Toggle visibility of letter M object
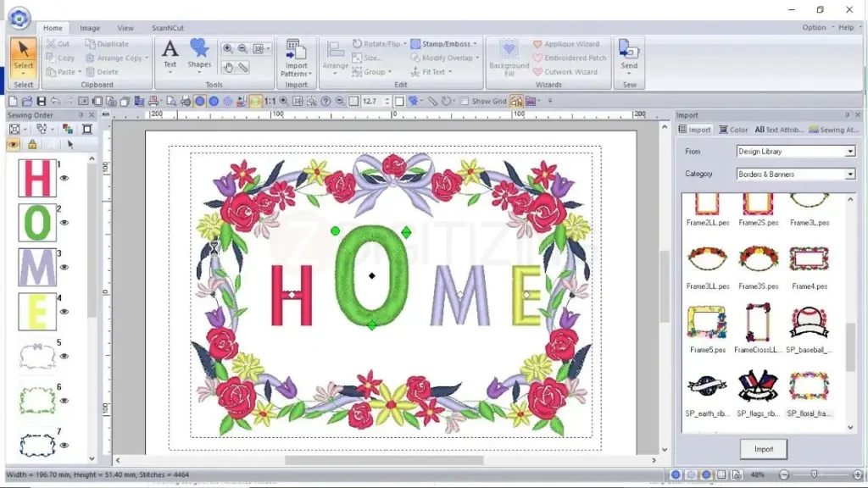Image resolution: width=868 pixels, height=488 pixels. pyautogui.click(x=64, y=267)
